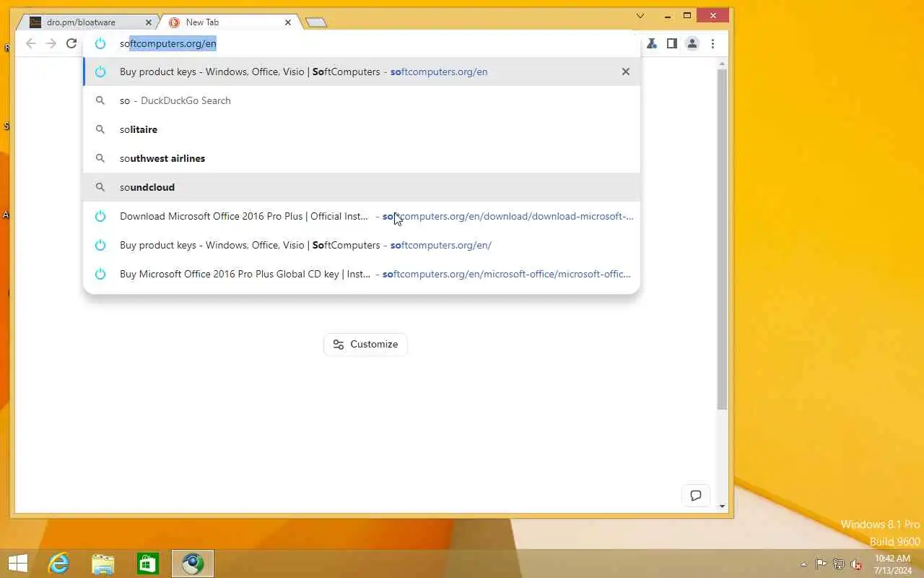Screen dimensions: 924x578
Task: Click the site icon left of the address text
Action: pyautogui.click(x=100, y=43)
